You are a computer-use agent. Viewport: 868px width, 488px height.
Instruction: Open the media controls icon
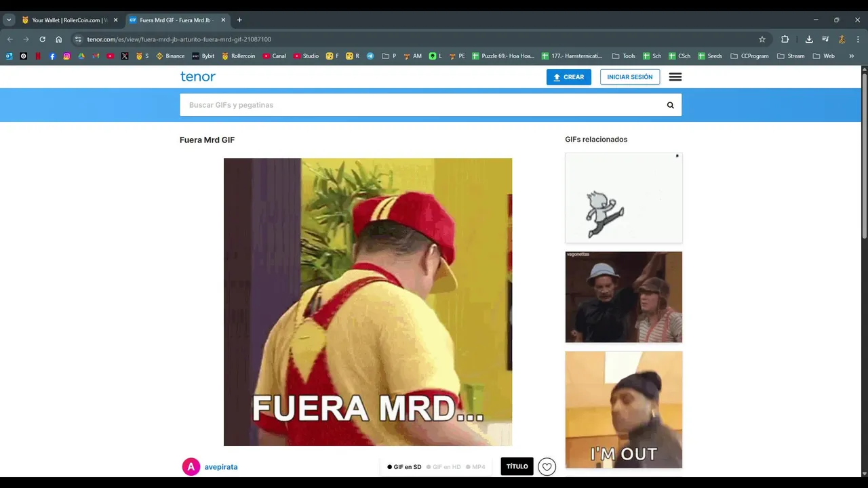click(825, 39)
